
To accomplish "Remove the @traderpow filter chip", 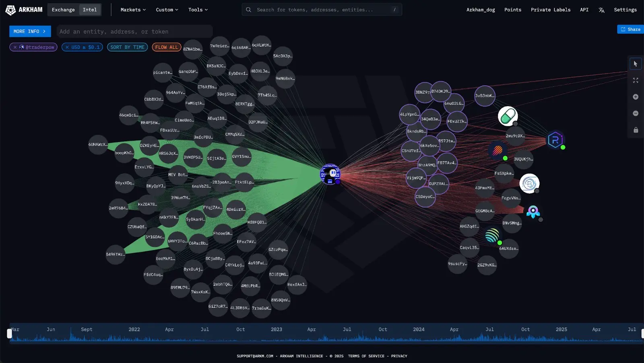I will 15,47.
